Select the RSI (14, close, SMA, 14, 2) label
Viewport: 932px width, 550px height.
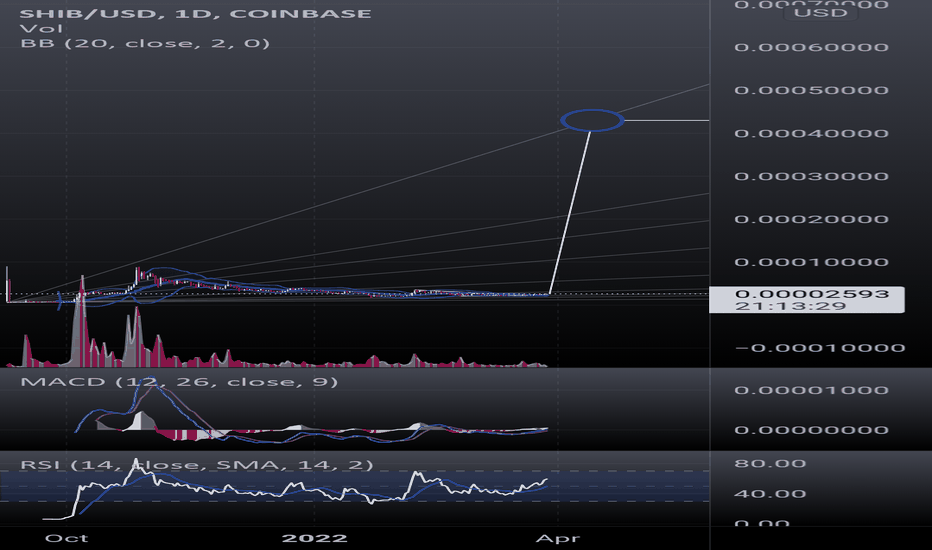pos(197,465)
